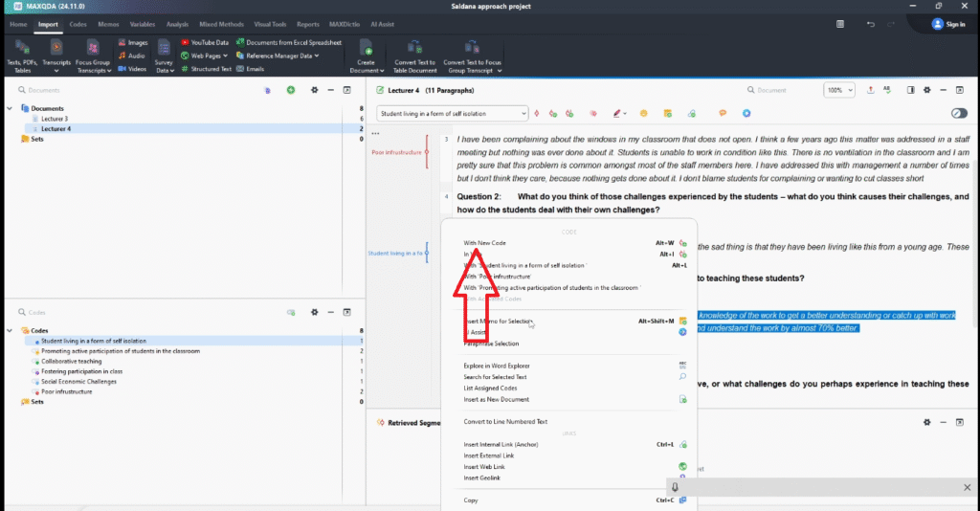Click green add document icon in Documents panel
980x511 pixels.
click(x=290, y=90)
